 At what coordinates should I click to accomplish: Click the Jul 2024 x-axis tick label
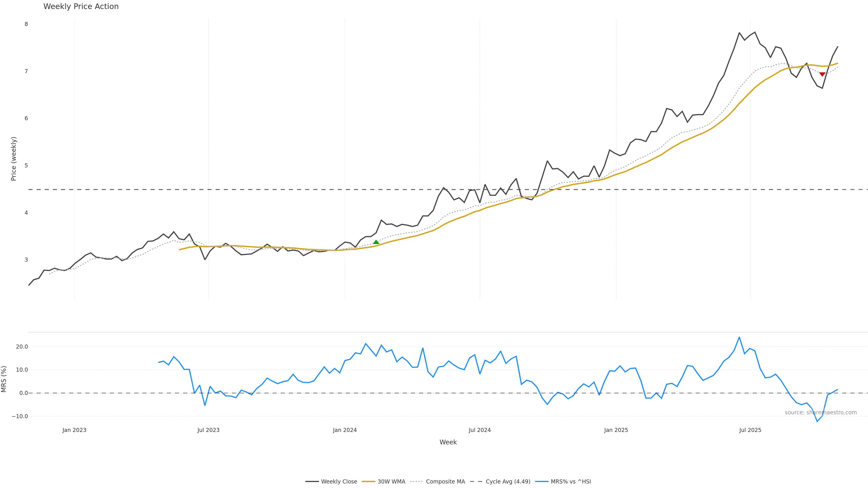pos(479,430)
